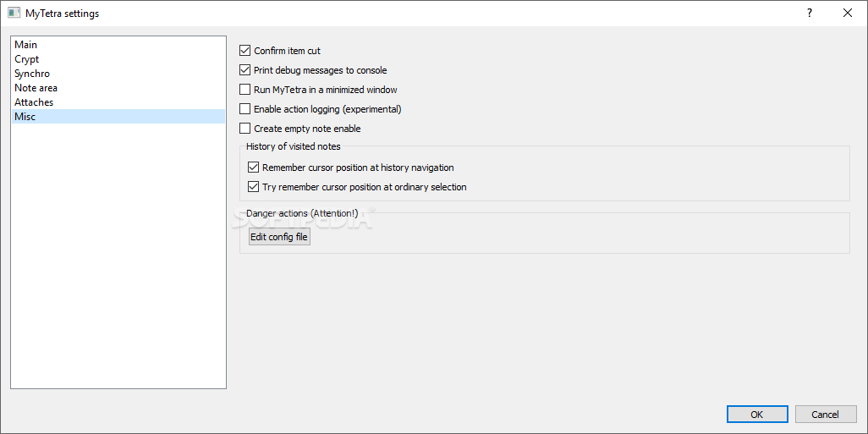Select Crypt in settings list
The image size is (868, 434).
pyautogui.click(x=118, y=59)
